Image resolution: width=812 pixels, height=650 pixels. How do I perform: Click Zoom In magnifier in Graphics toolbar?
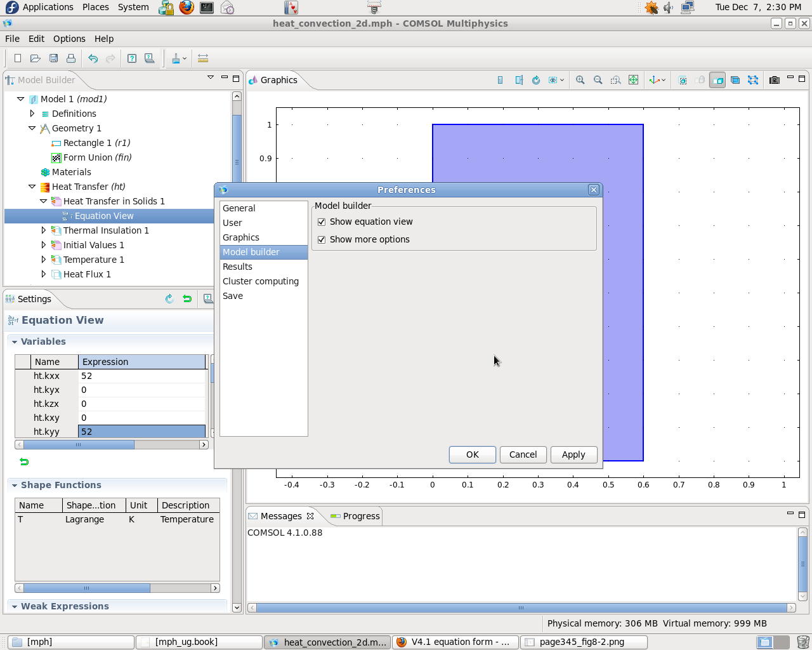click(580, 80)
